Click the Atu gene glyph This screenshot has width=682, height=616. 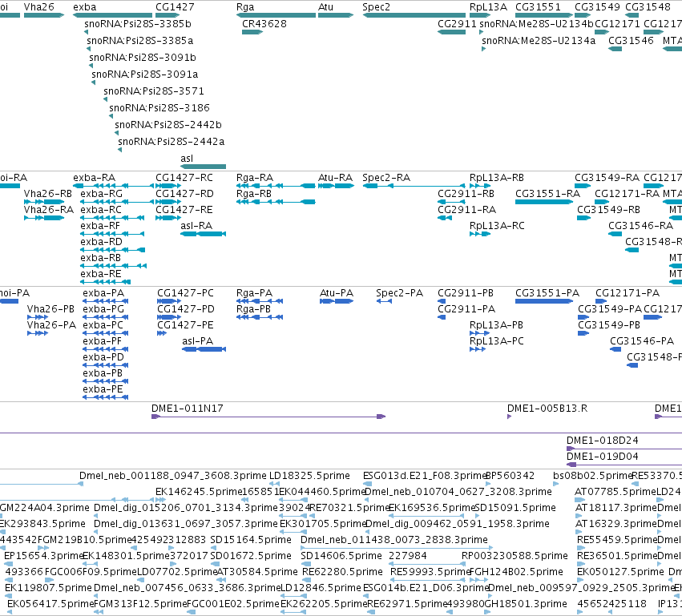pos(336,15)
